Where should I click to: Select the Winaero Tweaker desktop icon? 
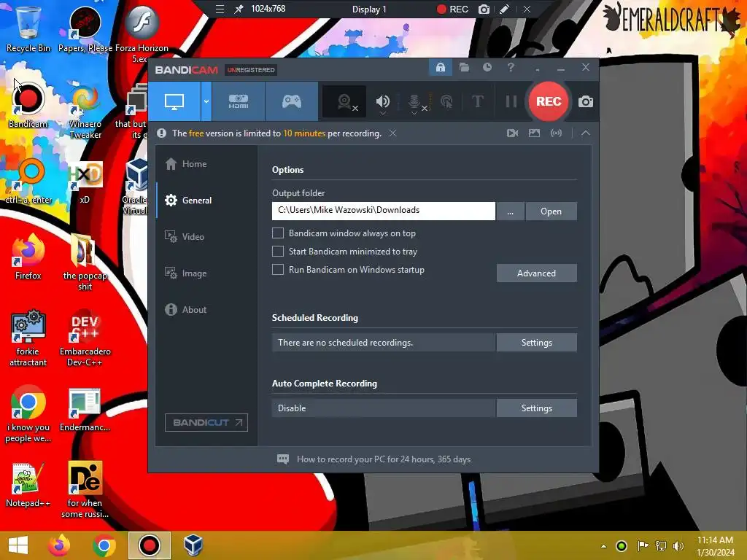(85, 111)
